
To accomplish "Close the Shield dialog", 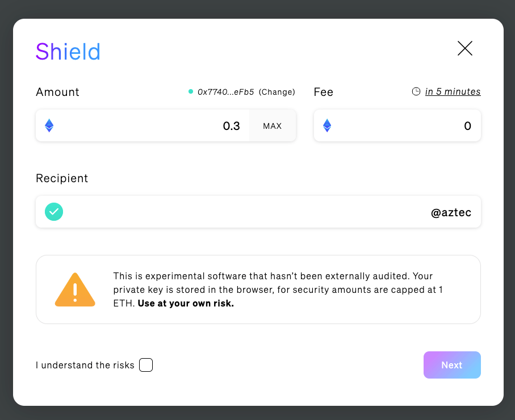I will [x=465, y=49].
